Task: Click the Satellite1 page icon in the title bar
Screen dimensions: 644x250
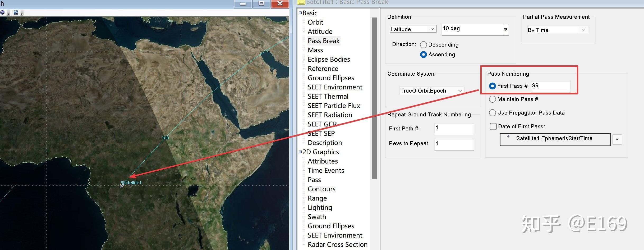Action: (301, 2)
